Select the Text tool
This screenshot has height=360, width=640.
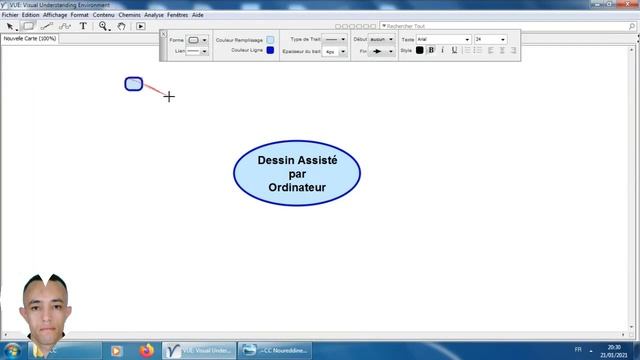point(83,26)
